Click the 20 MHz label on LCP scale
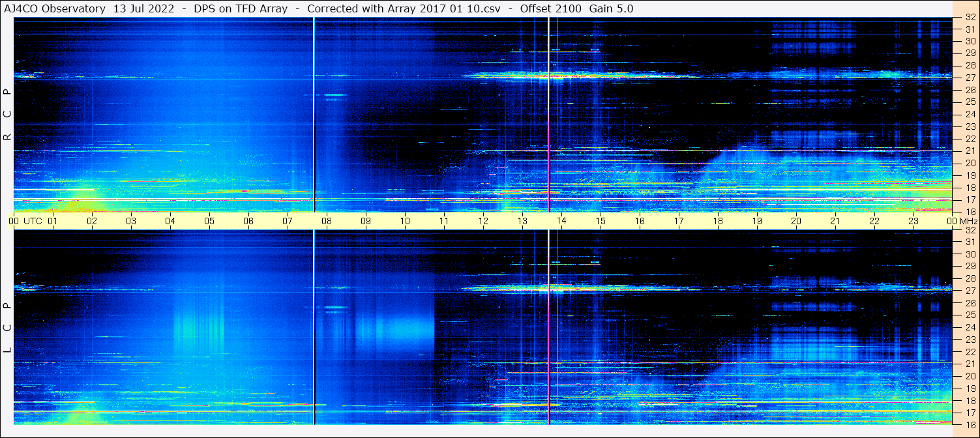Viewport: 980px width, 438px height. coord(970,376)
